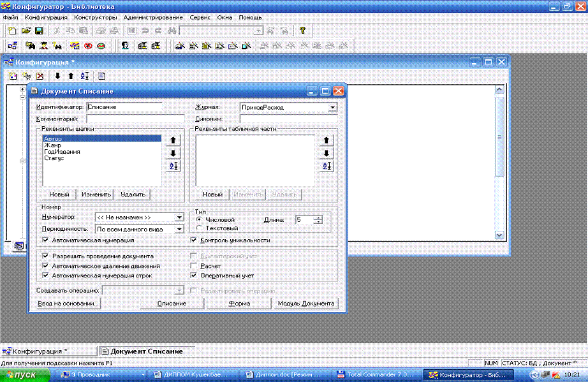Click the Open folder icon in toolbar
The height and width of the screenshot is (382, 588).
26,31
